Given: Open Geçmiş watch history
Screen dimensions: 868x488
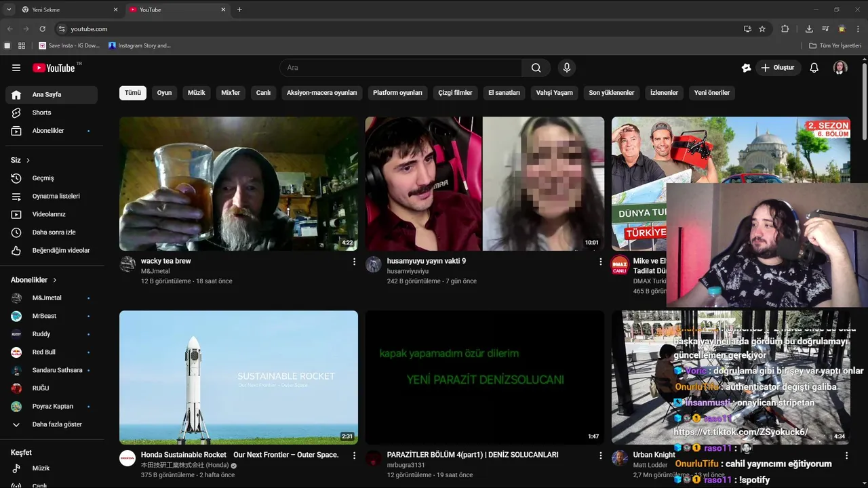Looking at the screenshot, I should 52,178.
